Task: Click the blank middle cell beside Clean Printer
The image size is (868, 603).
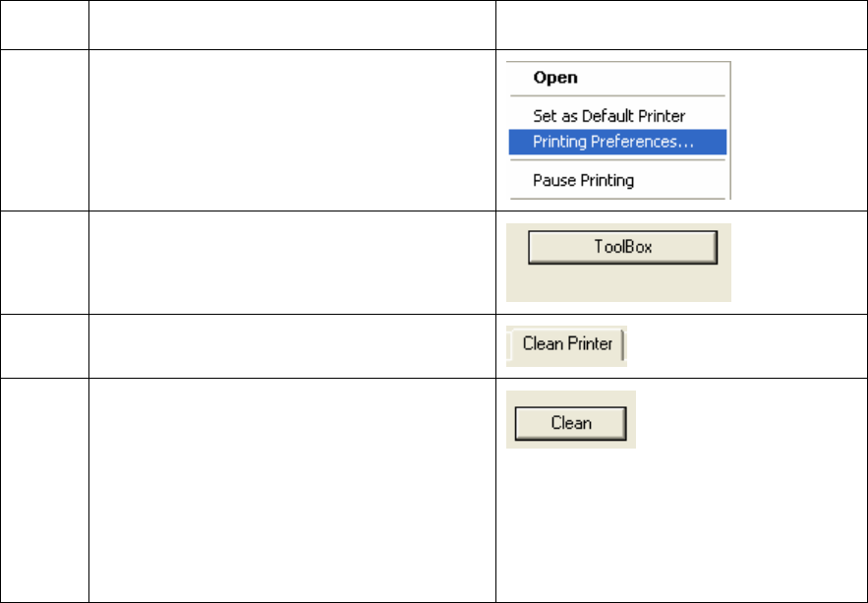Action: 292,346
